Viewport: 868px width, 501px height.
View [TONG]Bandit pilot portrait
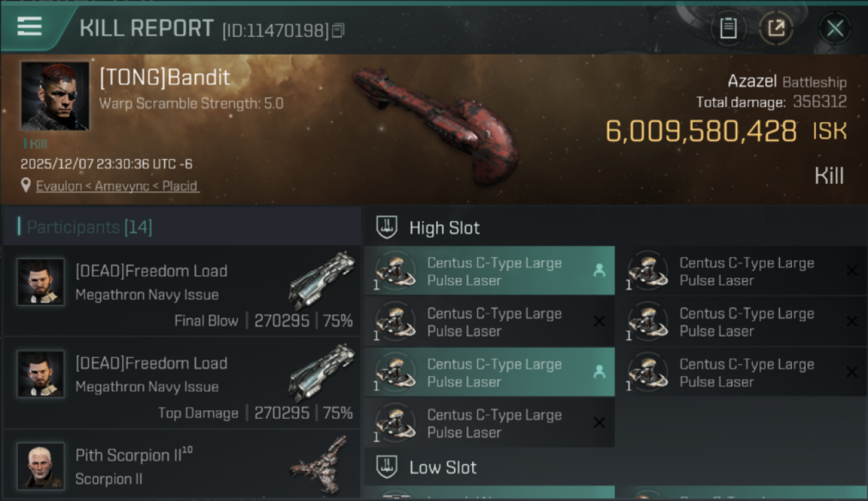coord(55,96)
